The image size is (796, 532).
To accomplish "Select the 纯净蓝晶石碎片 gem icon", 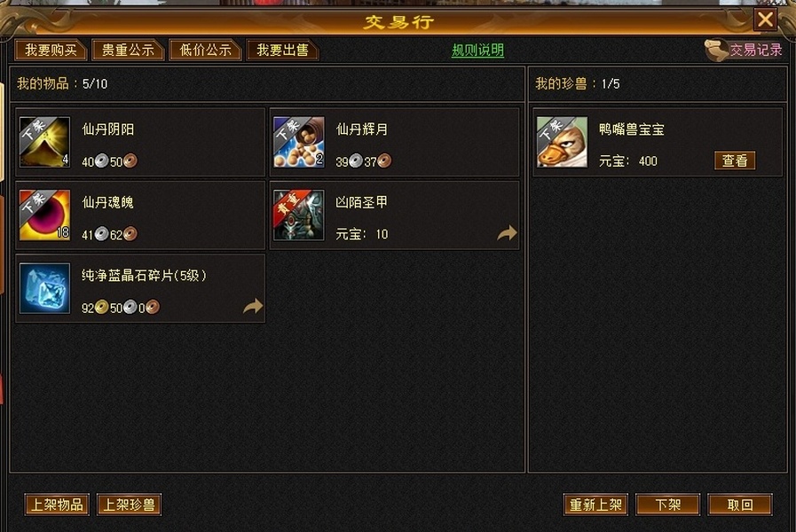I will (x=44, y=288).
